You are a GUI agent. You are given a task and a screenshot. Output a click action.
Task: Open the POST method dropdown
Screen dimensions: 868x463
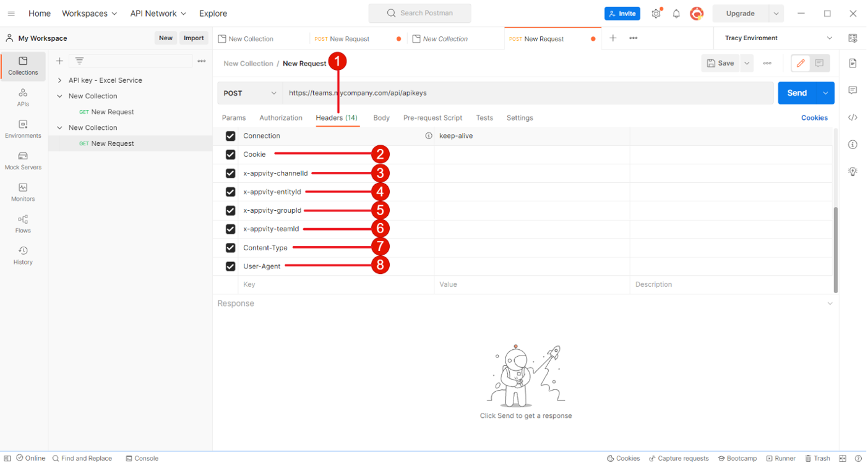point(250,93)
